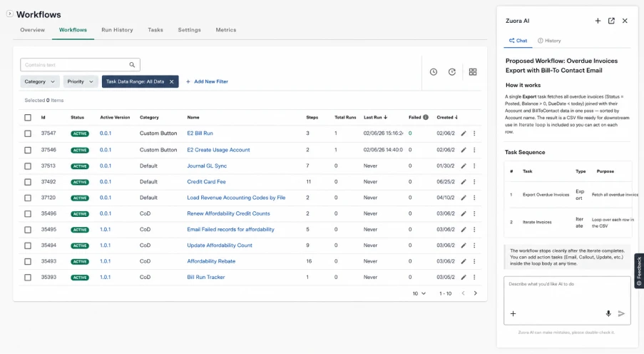This screenshot has width=644, height=354.
Task: Open the E2 Bill Run workflow link
Action: (200, 133)
